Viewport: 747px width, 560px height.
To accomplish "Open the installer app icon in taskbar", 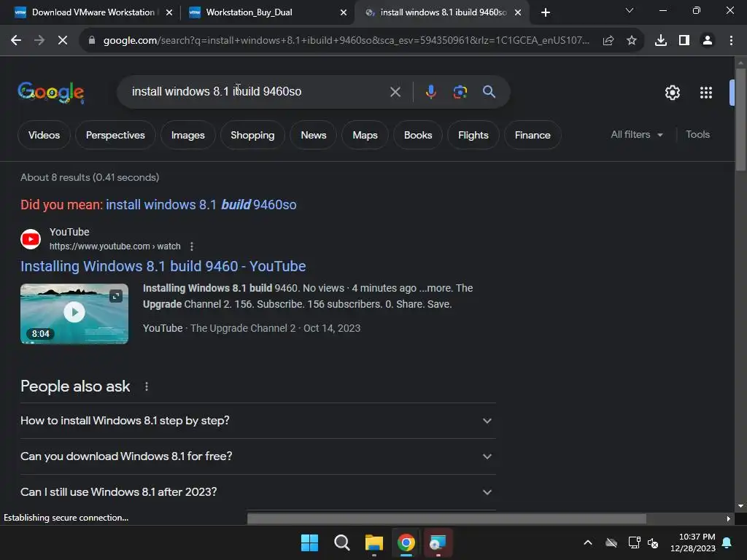I will [438, 542].
